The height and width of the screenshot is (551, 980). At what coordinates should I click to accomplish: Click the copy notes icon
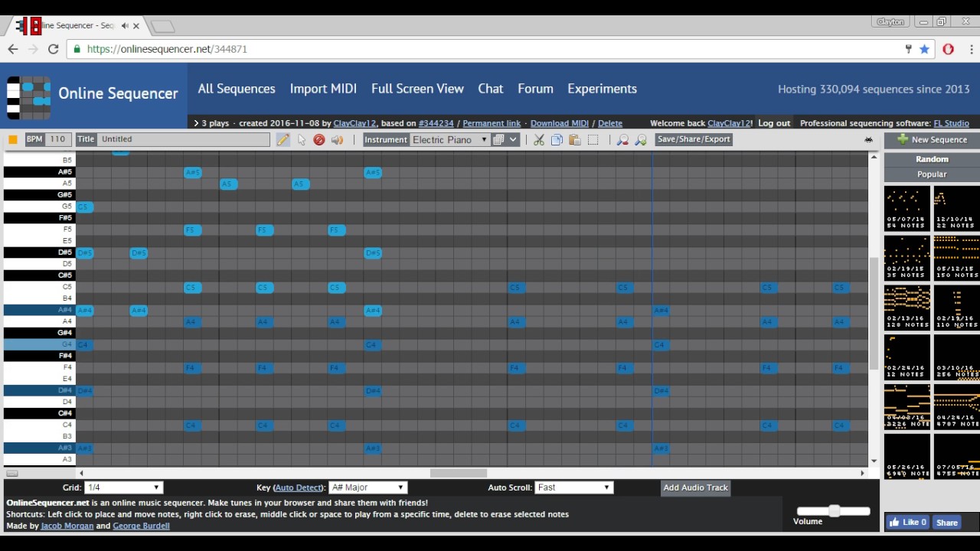point(557,140)
